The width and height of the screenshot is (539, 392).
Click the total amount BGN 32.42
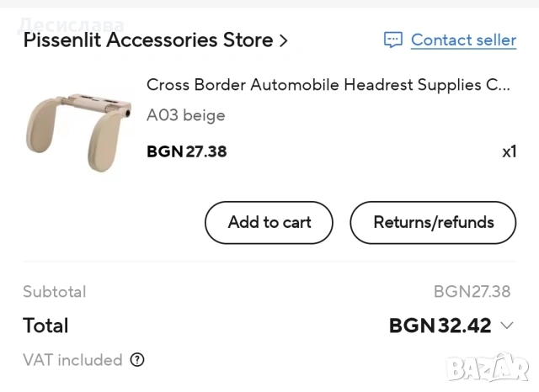(440, 326)
